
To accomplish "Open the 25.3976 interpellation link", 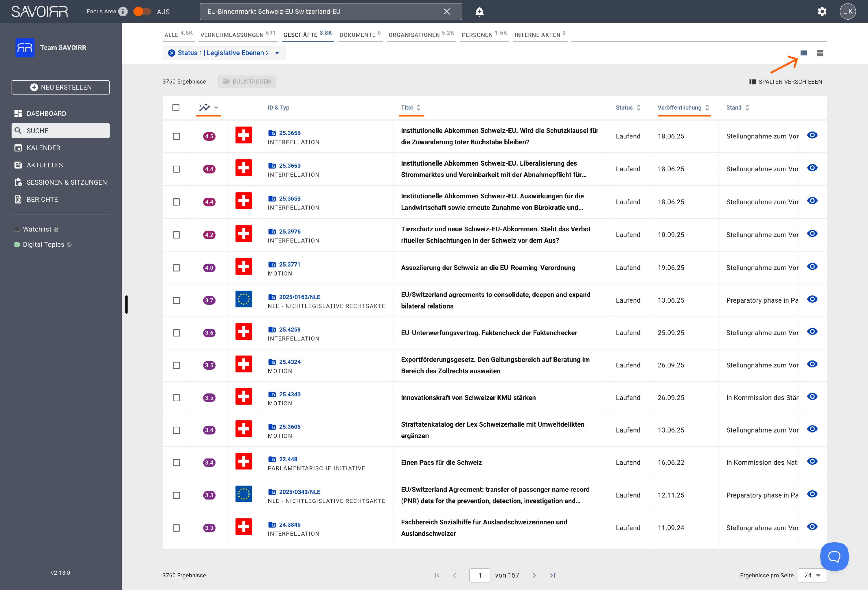I will point(289,231).
